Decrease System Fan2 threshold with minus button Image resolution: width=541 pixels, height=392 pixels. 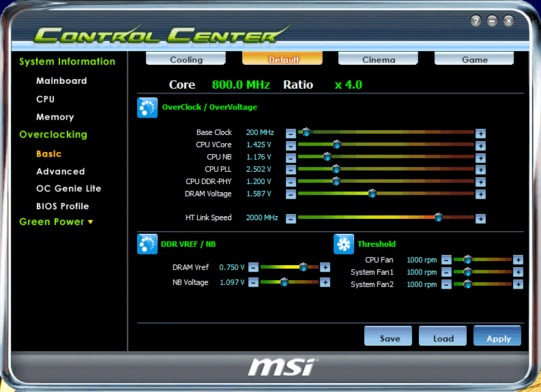(446, 284)
